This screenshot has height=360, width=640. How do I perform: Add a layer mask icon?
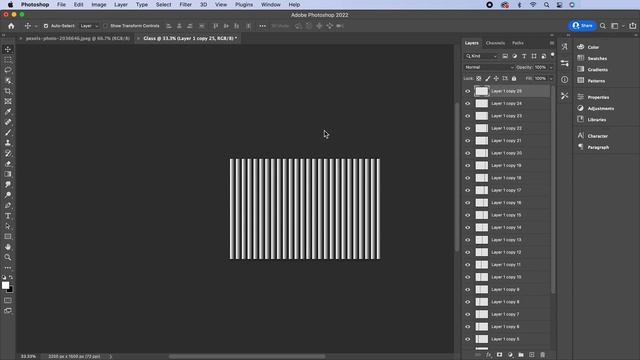coord(499,355)
